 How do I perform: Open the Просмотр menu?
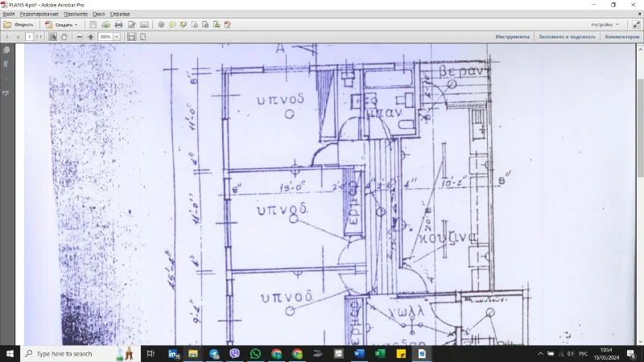76,14
